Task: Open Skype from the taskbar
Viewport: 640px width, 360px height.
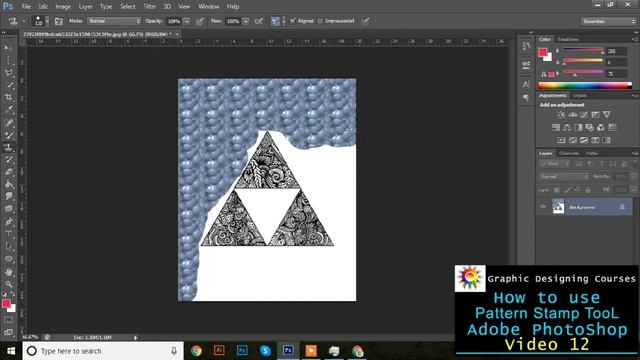Action: [265, 351]
